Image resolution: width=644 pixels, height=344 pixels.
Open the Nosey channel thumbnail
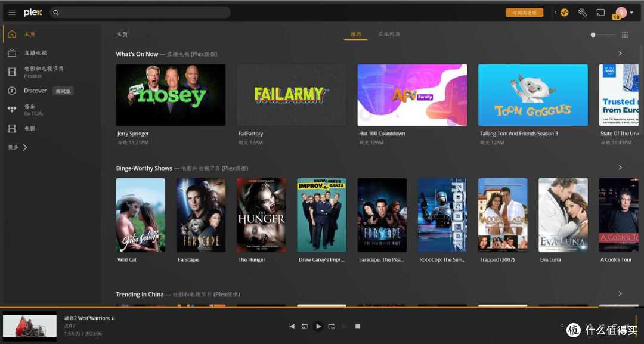pyautogui.click(x=171, y=95)
